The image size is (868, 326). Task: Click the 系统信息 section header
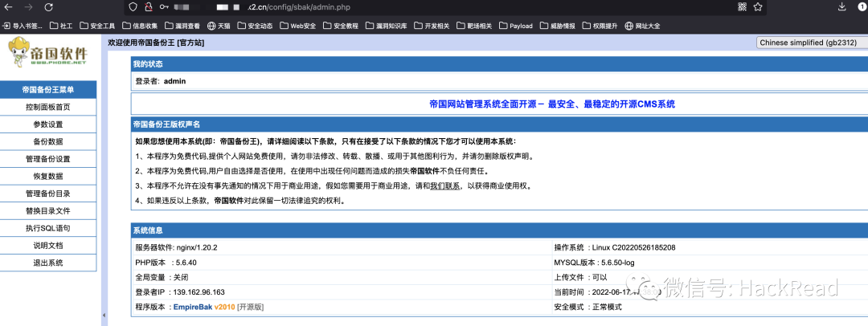coord(499,230)
